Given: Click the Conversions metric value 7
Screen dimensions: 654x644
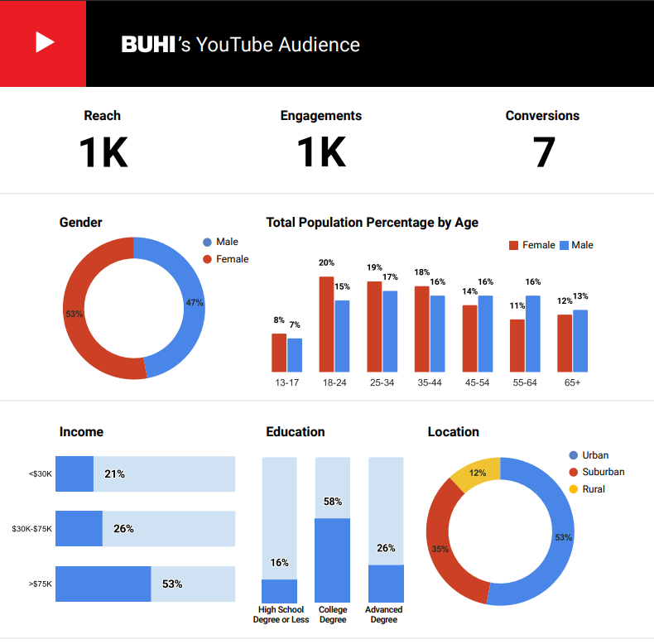Looking at the screenshot, I should coord(544,152).
